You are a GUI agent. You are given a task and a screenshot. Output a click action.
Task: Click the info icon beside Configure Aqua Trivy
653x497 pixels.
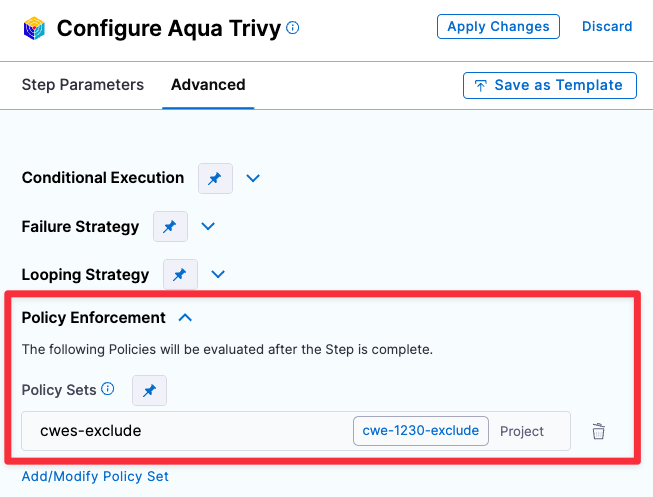pos(292,28)
